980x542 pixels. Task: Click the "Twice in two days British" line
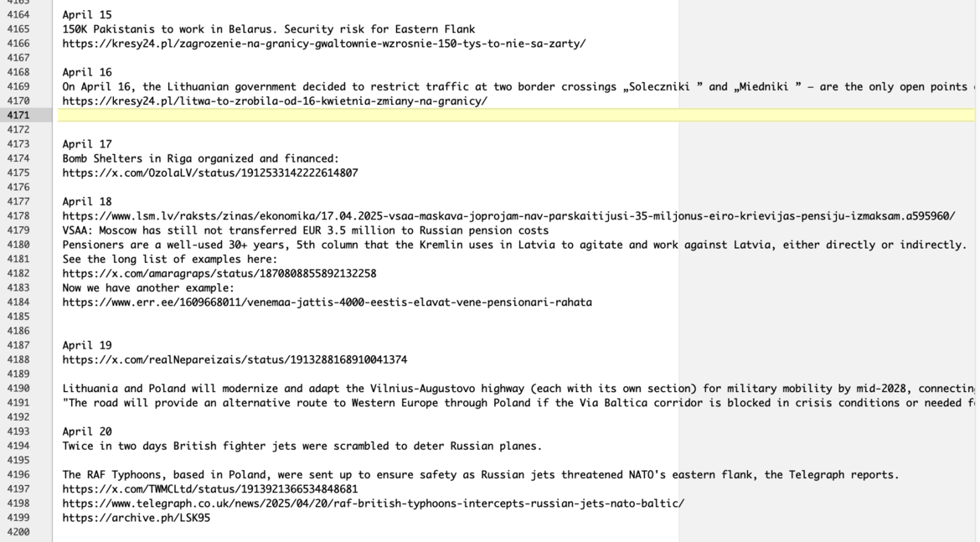click(302, 447)
